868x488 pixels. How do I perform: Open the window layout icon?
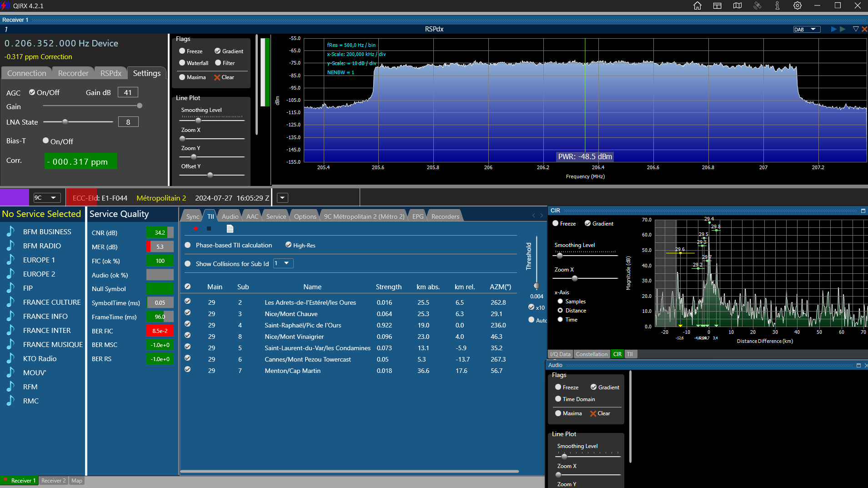pos(717,6)
